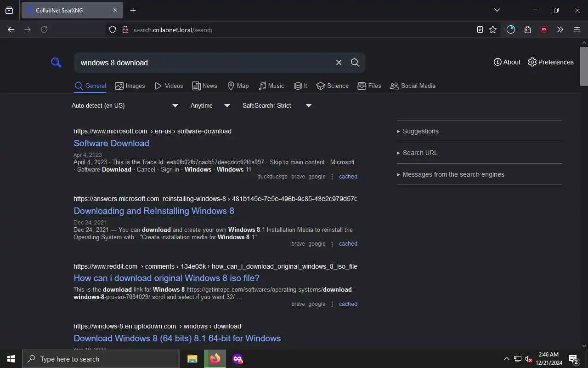The height and width of the screenshot is (368, 588).
Task: Switch to the Videos tab
Action: [x=169, y=86]
